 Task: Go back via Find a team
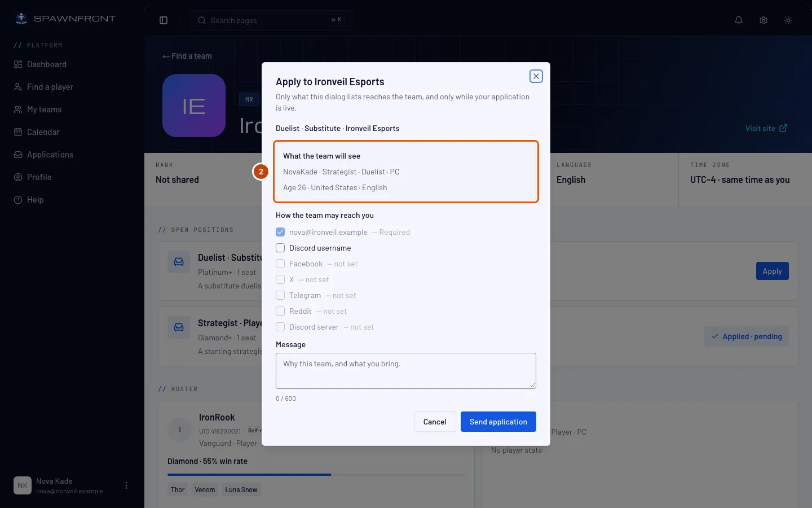point(187,56)
